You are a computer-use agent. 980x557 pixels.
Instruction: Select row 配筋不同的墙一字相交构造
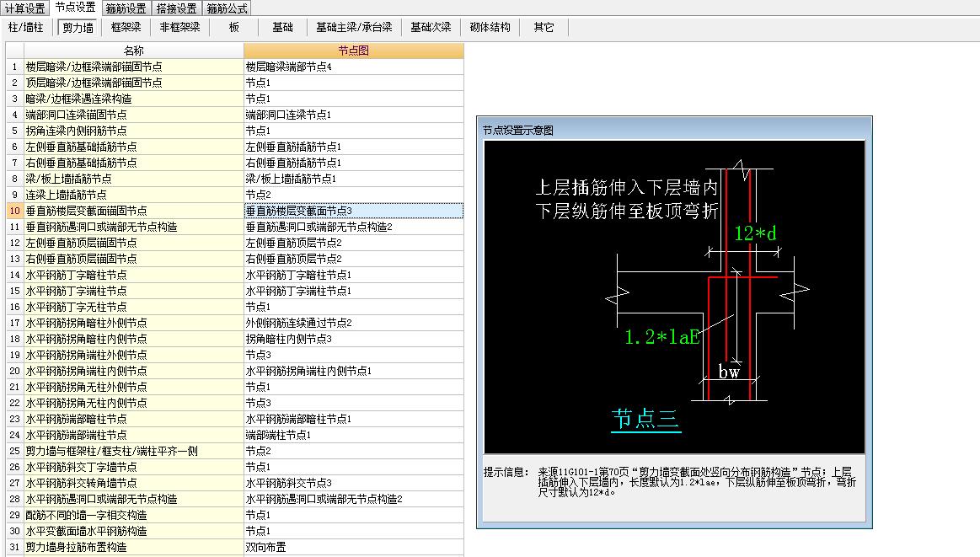[x=134, y=515]
